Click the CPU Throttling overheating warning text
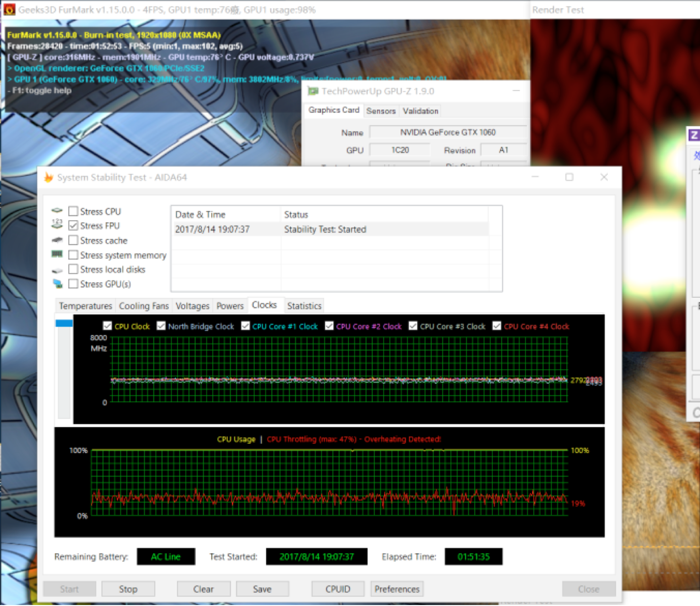Image resolution: width=700 pixels, height=606 pixels. [353, 439]
